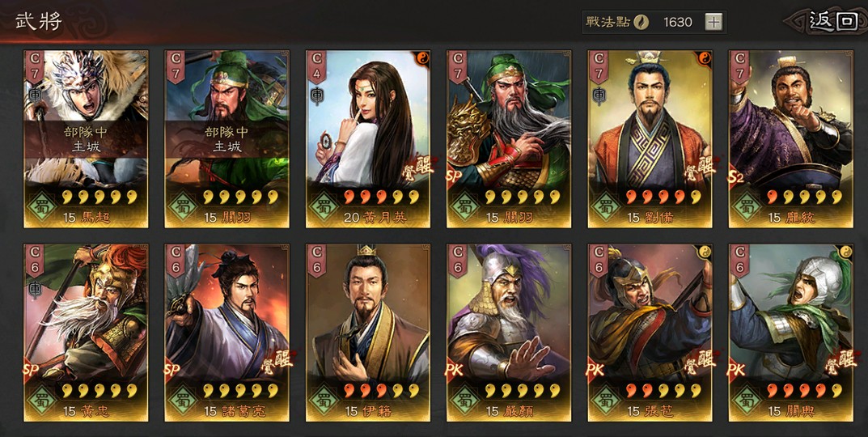Open the SP 關羽 card

tap(510, 139)
